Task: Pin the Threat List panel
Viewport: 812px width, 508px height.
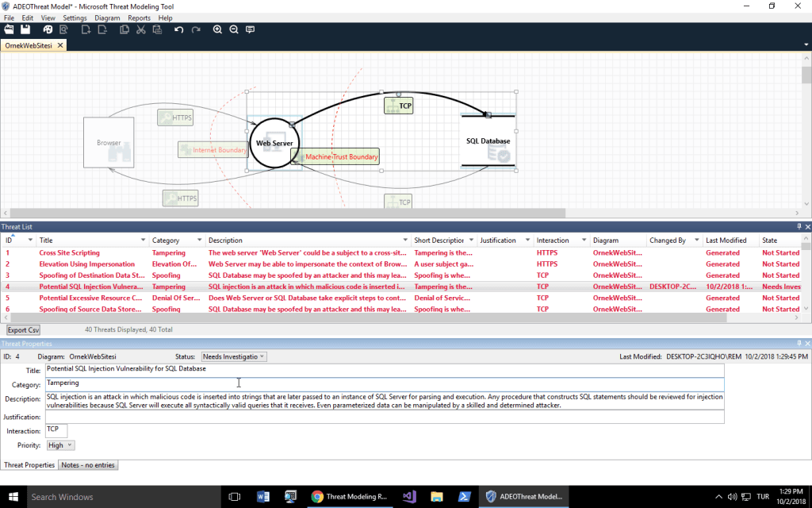Action: 799,226
